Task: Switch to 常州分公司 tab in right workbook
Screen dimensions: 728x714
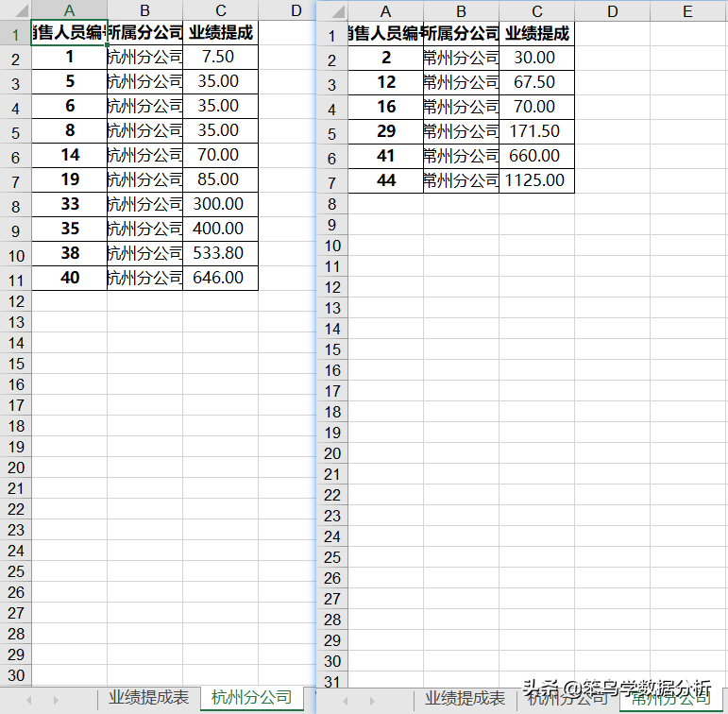Action: (x=671, y=699)
